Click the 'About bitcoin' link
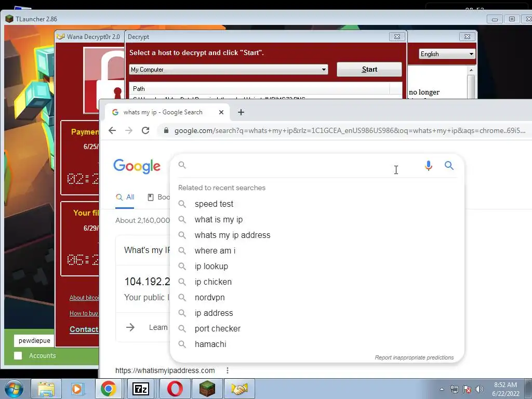This screenshot has width=532, height=399. (84, 298)
